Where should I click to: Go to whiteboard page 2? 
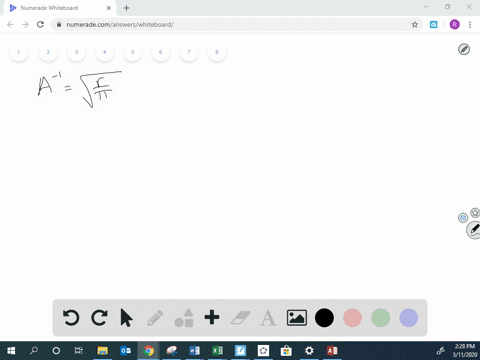pyautogui.click(x=48, y=52)
